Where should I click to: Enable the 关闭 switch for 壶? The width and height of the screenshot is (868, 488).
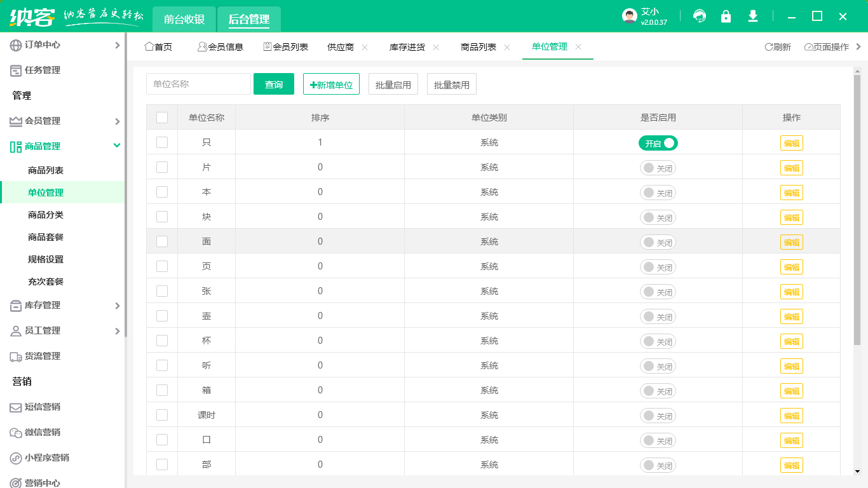(x=658, y=316)
